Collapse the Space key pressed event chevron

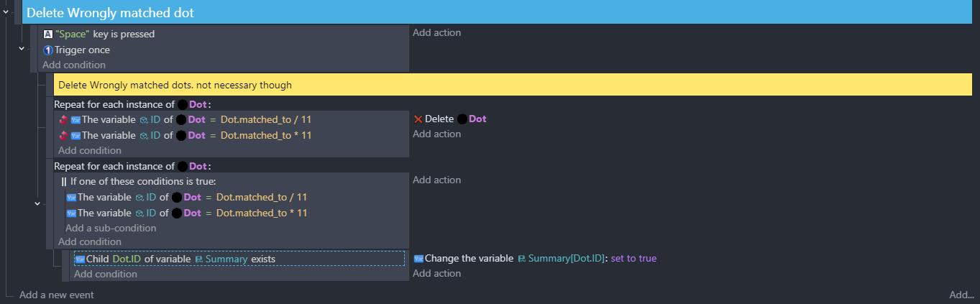pyautogui.click(x=22, y=49)
